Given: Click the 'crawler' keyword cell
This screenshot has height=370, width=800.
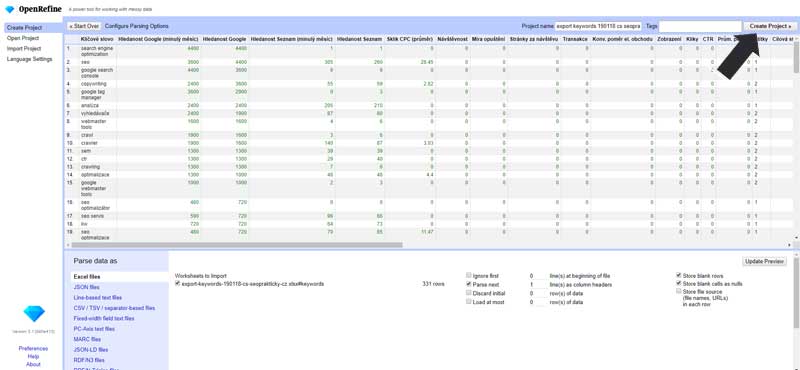Looking at the screenshot, I should (x=89, y=143).
